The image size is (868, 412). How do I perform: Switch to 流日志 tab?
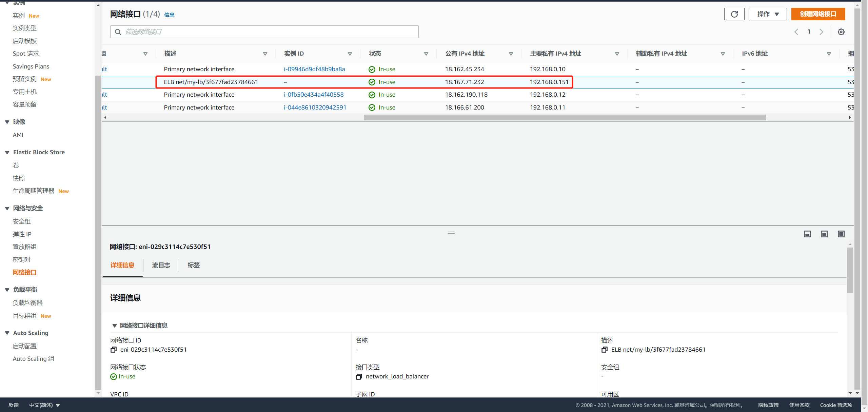click(x=161, y=265)
